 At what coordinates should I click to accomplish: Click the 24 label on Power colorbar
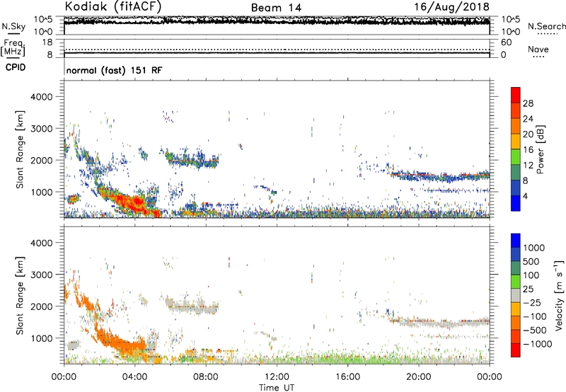pyautogui.click(x=528, y=119)
